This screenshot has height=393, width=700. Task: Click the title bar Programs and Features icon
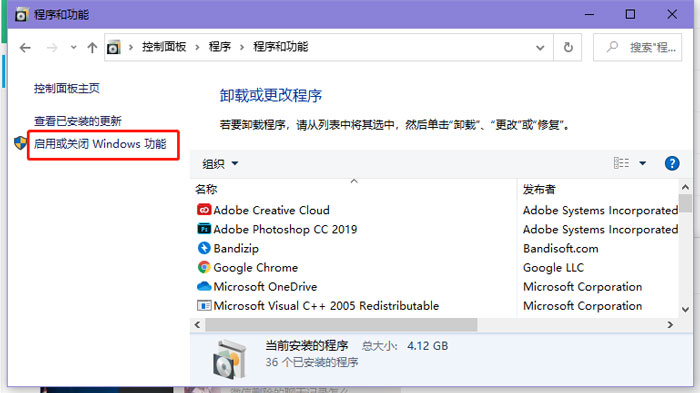pos(21,15)
